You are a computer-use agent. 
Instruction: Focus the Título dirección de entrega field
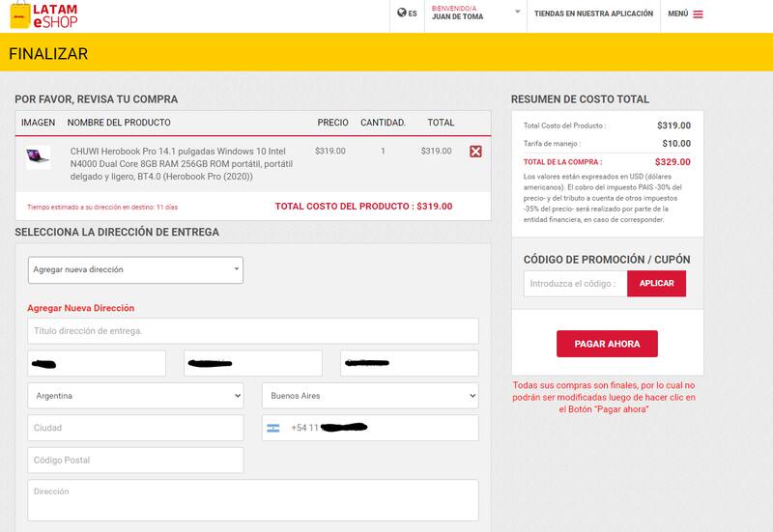253,331
